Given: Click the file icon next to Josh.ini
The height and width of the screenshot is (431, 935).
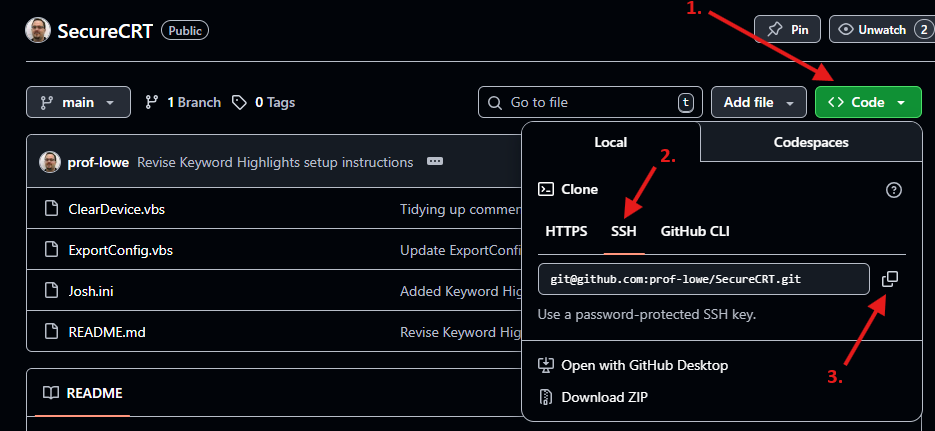Looking at the screenshot, I should click(52, 291).
